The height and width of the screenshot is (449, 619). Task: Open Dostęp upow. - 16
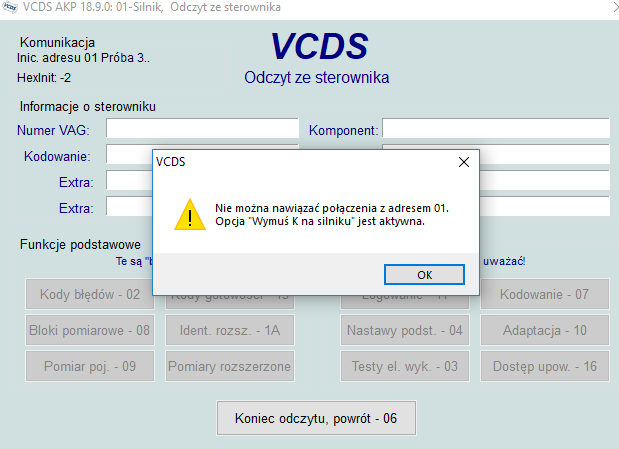click(544, 366)
